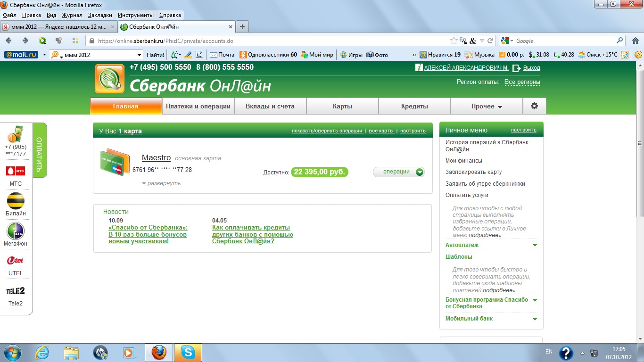
Task: Select the Tele2 operator payment icon
Action: point(16,291)
